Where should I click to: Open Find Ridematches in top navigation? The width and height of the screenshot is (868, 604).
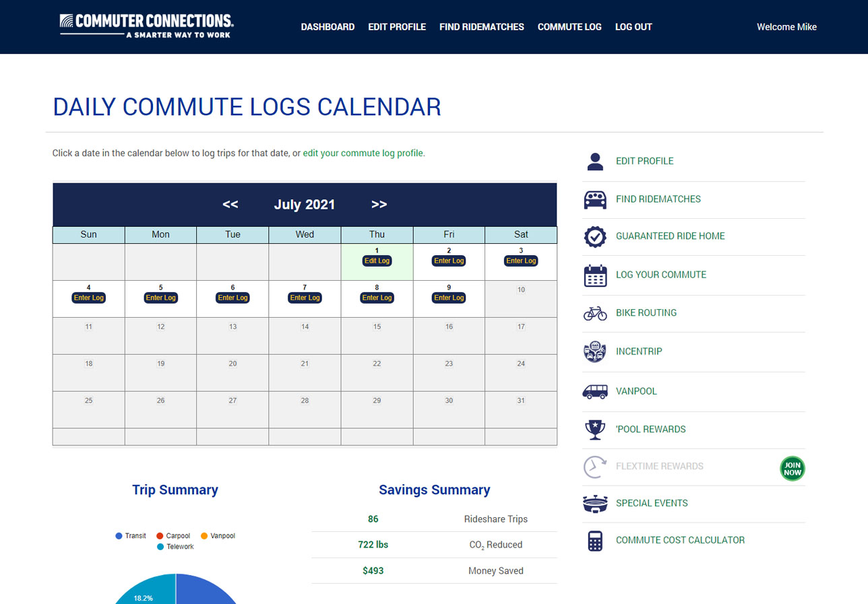coord(482,27)
